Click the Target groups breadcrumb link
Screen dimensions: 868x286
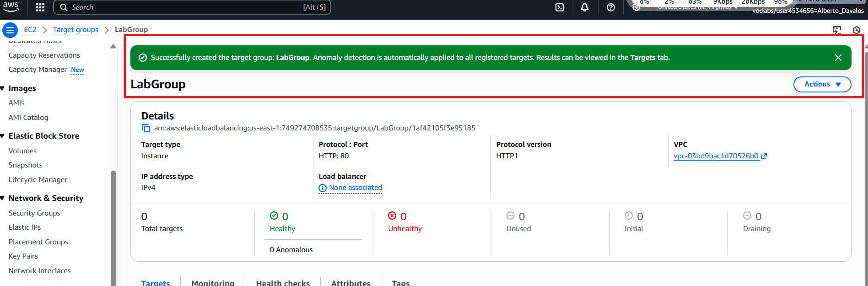point(75,30)
